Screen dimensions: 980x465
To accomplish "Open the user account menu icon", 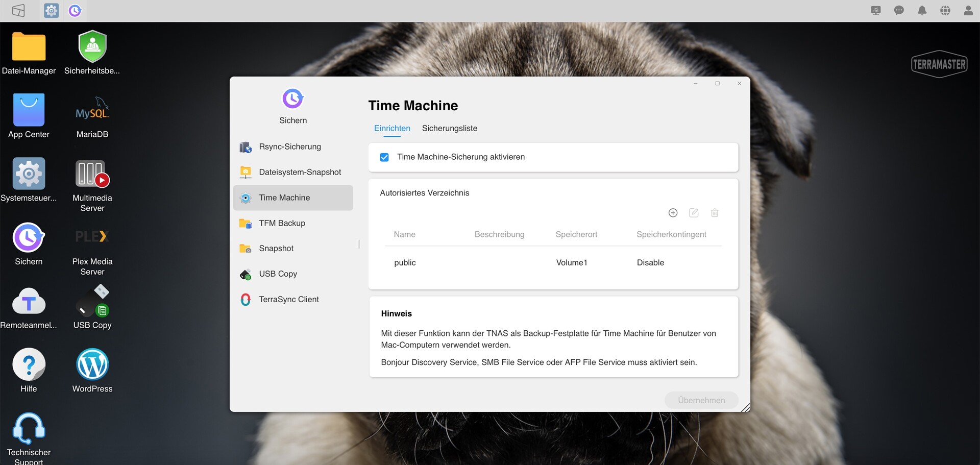I will pos(968,10).
